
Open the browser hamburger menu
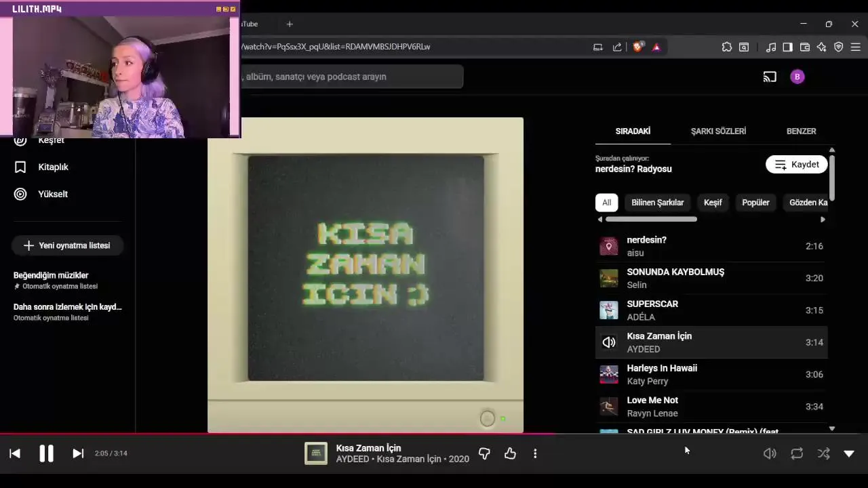click(x=855, y=47)
